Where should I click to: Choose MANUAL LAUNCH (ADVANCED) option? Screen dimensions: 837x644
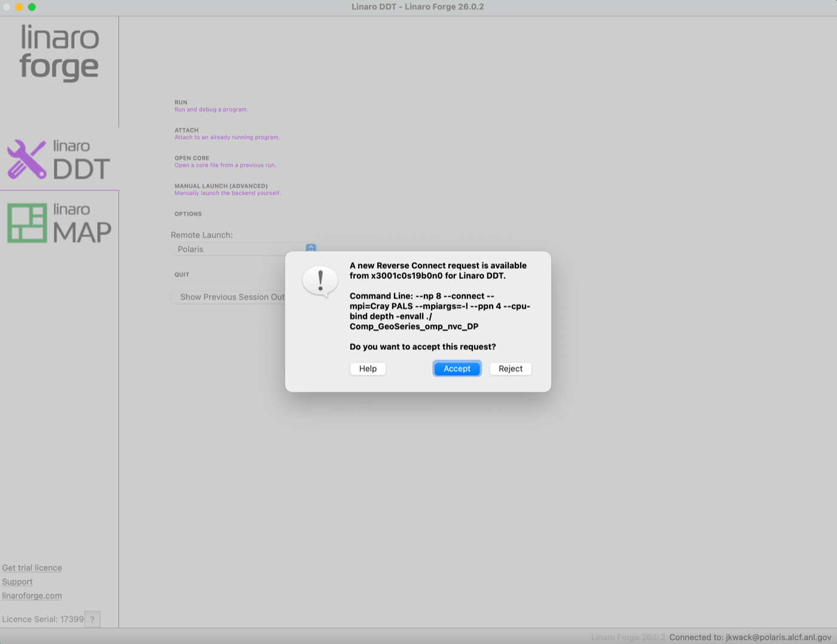[227, 189]
